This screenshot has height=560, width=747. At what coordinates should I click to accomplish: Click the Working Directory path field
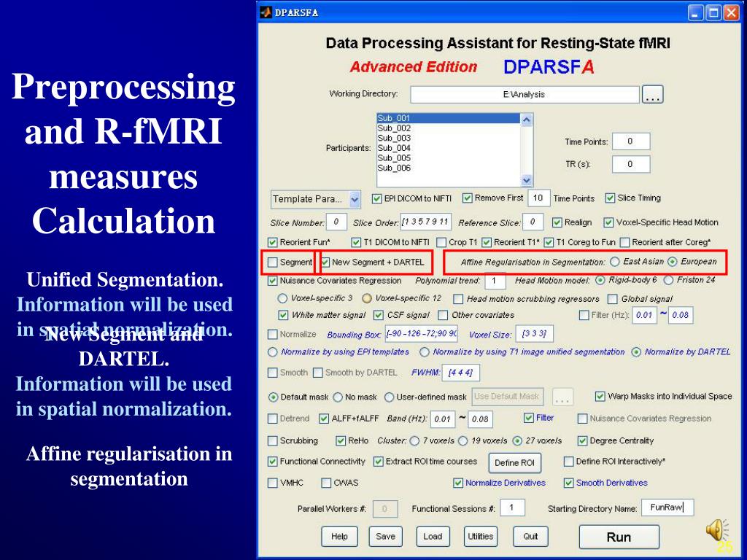pos(524,94)
